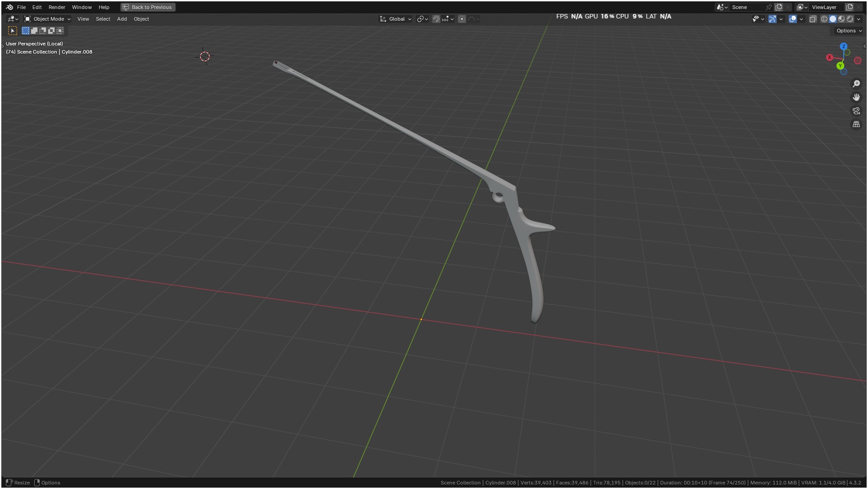Click the Scene name field
This screenshot has height=489, width=868.
pos(747,7)
